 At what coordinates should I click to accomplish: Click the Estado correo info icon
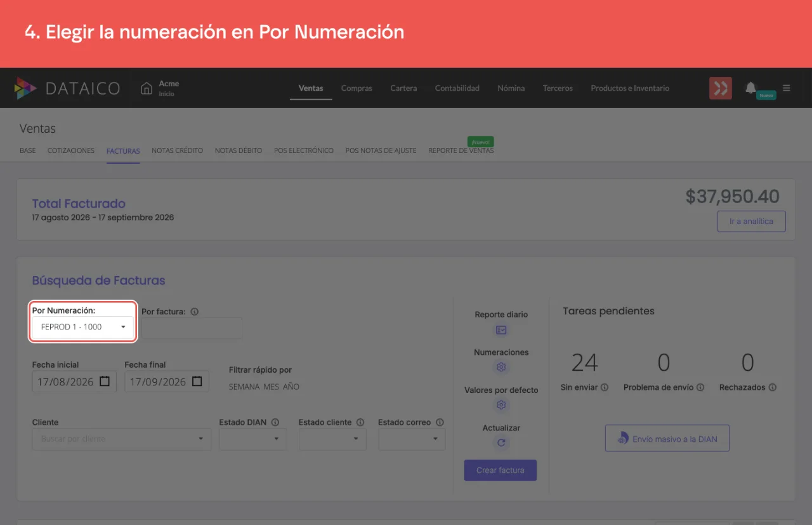[x=440, y=422]
